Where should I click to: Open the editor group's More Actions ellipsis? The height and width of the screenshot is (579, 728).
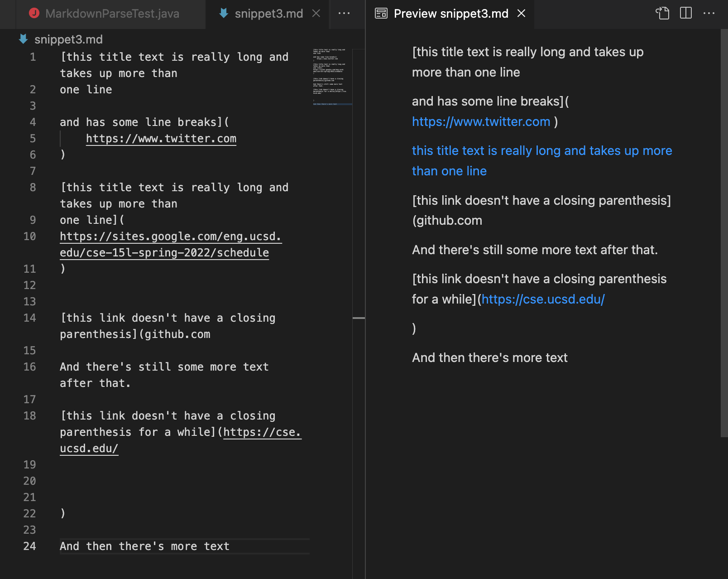click(344, 13)
